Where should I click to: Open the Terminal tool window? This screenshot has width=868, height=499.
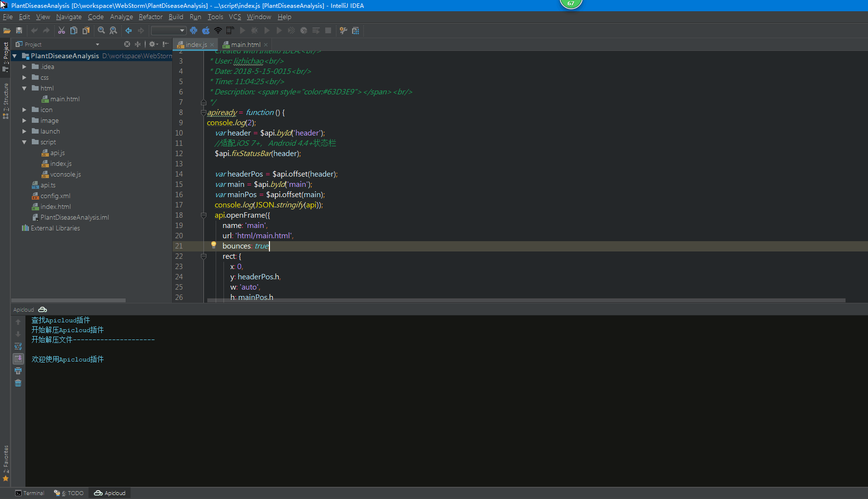30,493
